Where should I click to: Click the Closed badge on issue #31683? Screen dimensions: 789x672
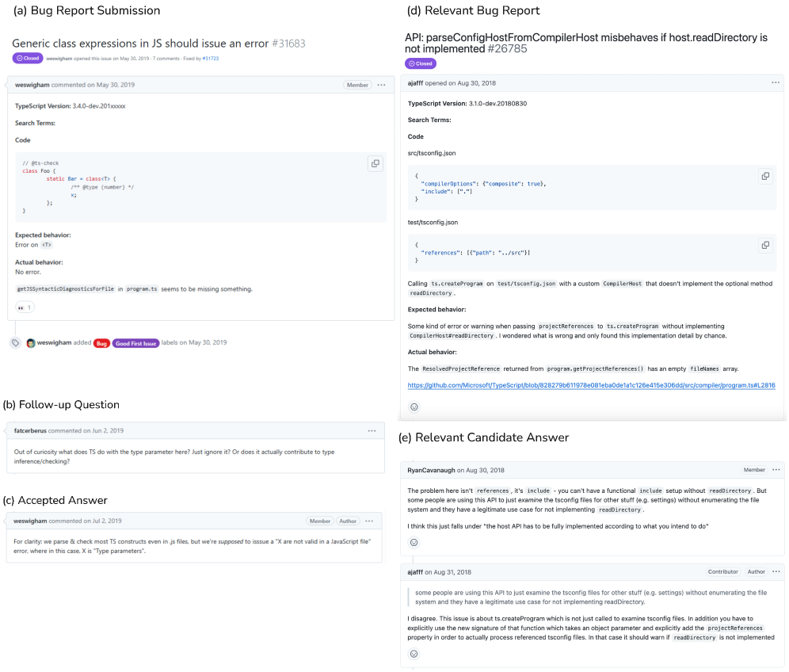(x=27, y=59)
